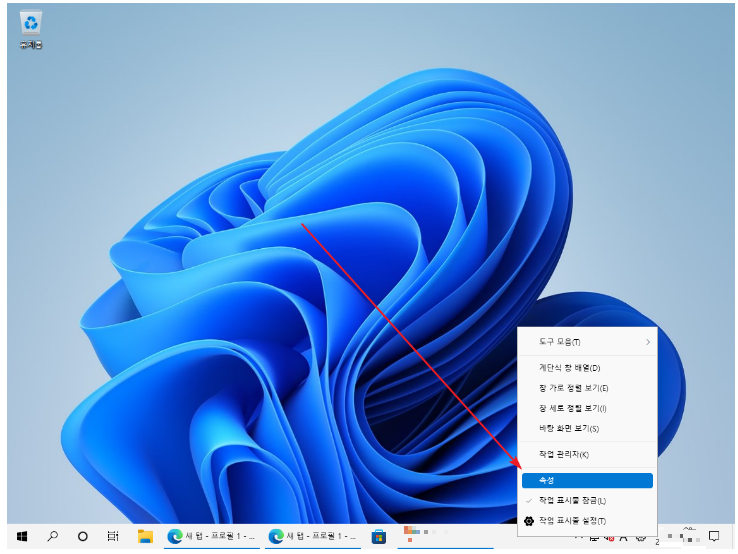
Task: Click the gear icon beside 작업 표시줄 설정
Action: click(529, 521)
